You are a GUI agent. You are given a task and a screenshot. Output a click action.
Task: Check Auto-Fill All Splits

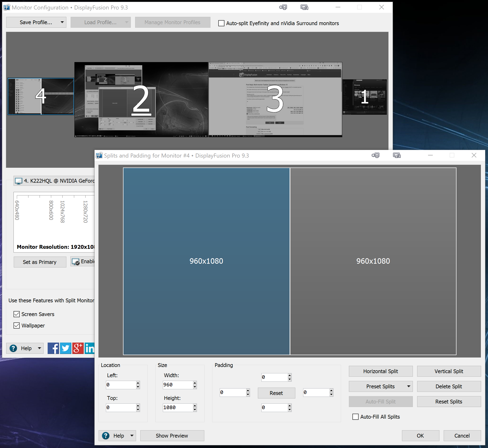tap(355, 417)
